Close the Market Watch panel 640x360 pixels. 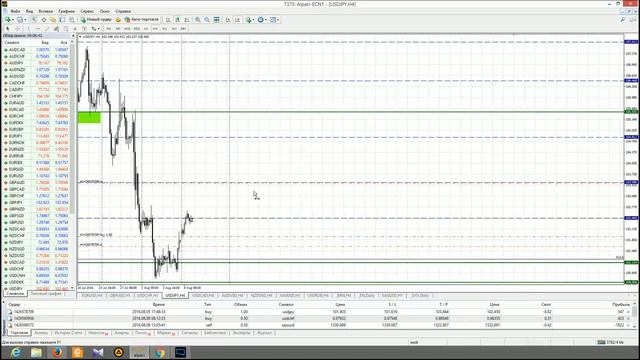coord(73,36)
